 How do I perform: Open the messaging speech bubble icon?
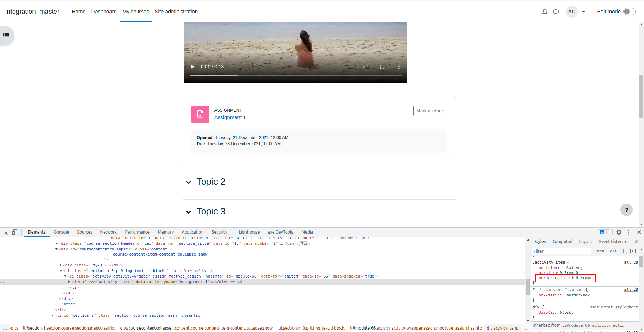(556, 12)
